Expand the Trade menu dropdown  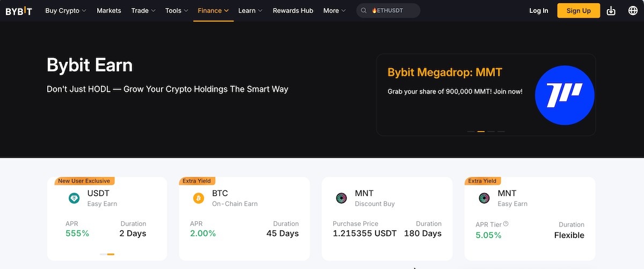coord(143,11)
